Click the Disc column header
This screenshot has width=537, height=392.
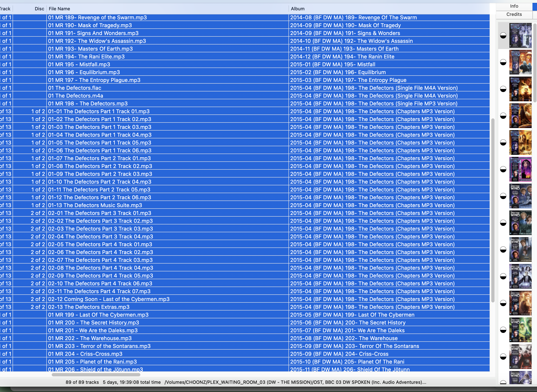pyautogui.click(x=39, y=9)
